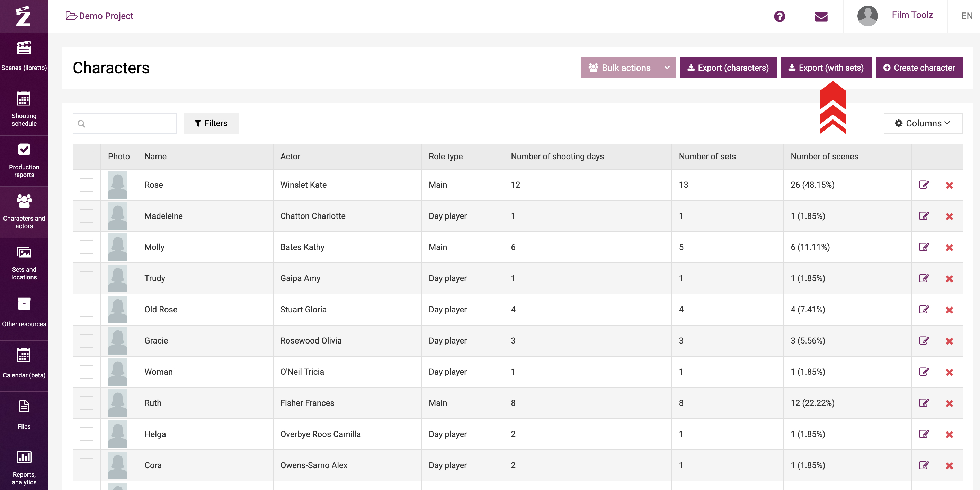Expand the Bulk actions dropdown arrow

[667, 68]
